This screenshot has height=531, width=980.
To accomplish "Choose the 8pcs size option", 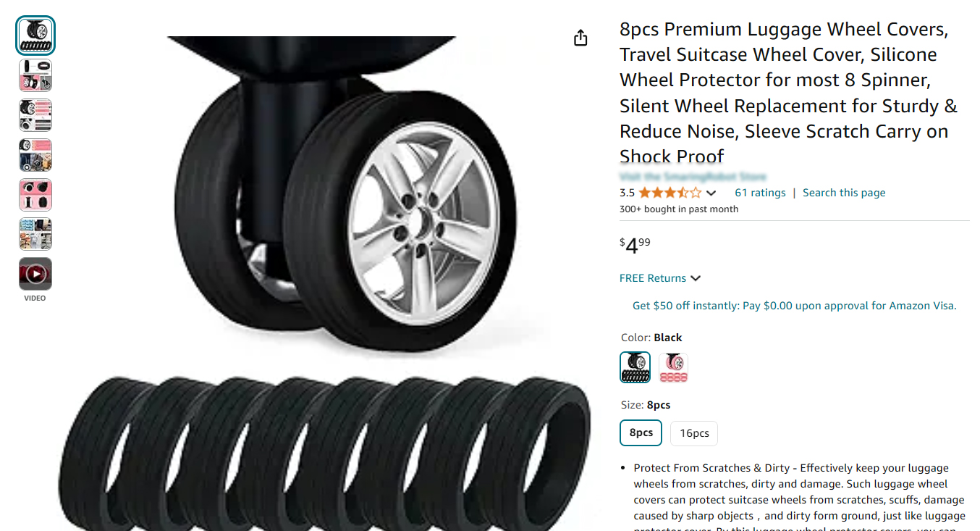I will 641,433.
